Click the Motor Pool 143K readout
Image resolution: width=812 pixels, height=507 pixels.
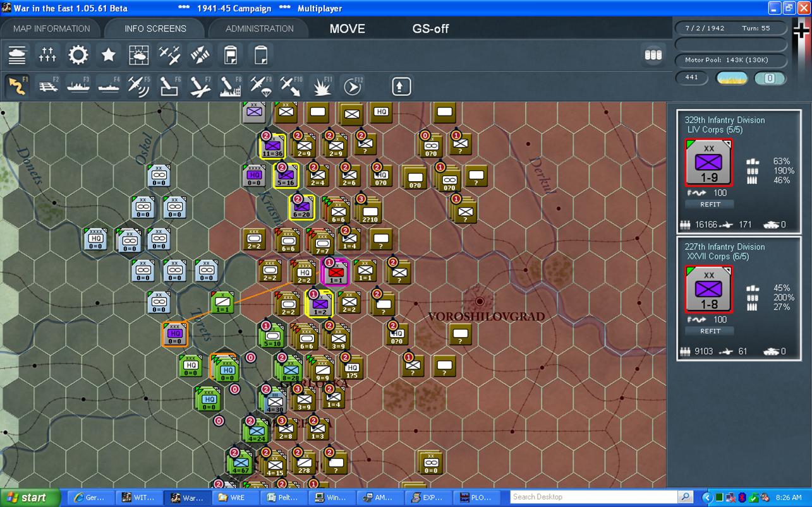pyautogui.click(x=731, y=60)
